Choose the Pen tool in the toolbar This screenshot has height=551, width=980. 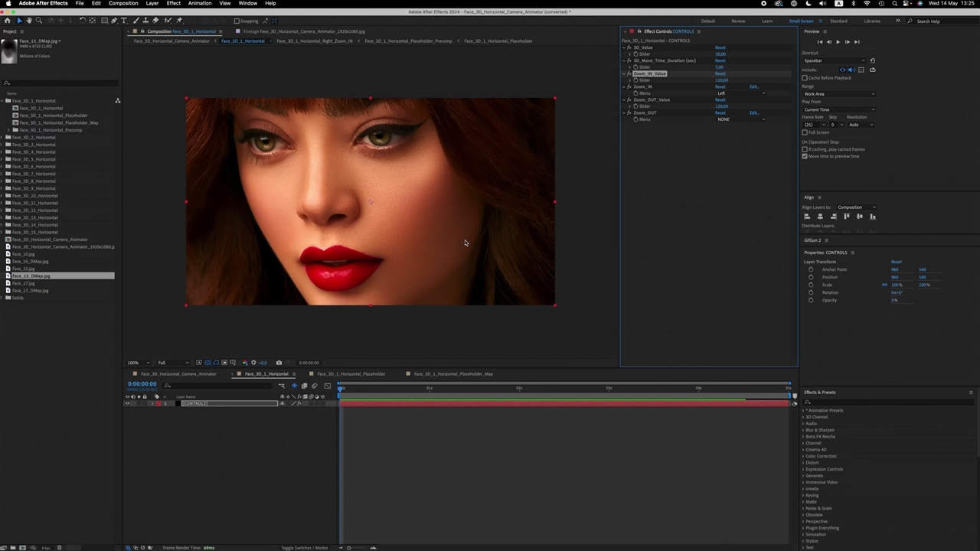pos(114,21)
